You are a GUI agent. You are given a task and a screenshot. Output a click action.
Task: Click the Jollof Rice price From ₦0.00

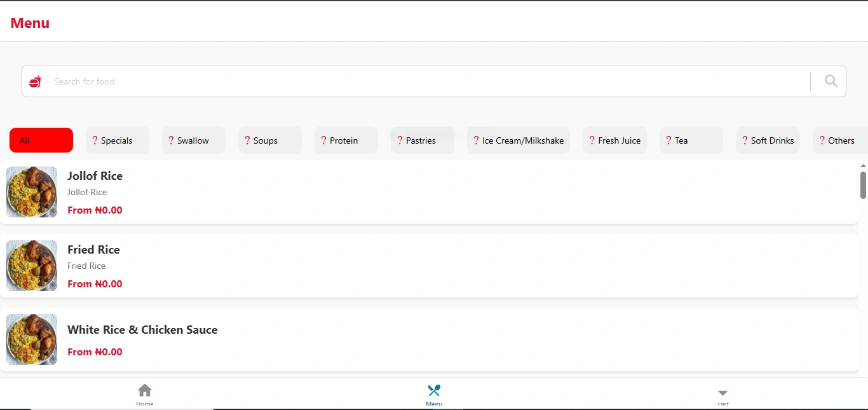pos(95,210)
